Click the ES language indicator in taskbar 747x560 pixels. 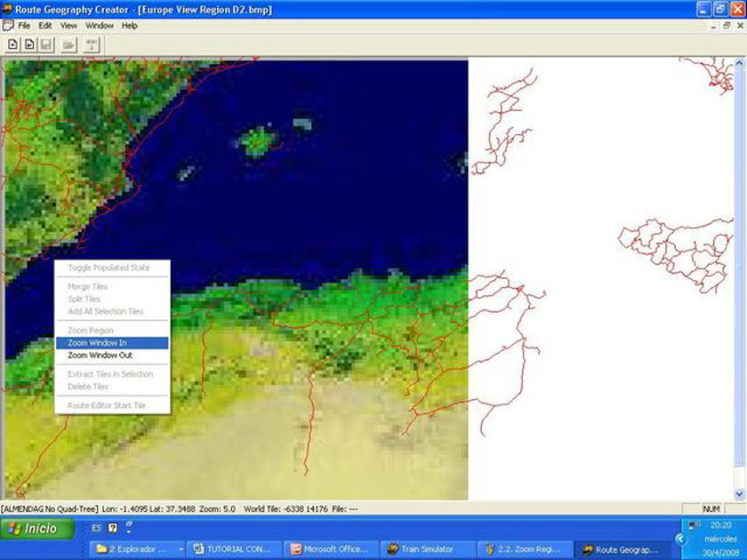click(x=95, y=528)
